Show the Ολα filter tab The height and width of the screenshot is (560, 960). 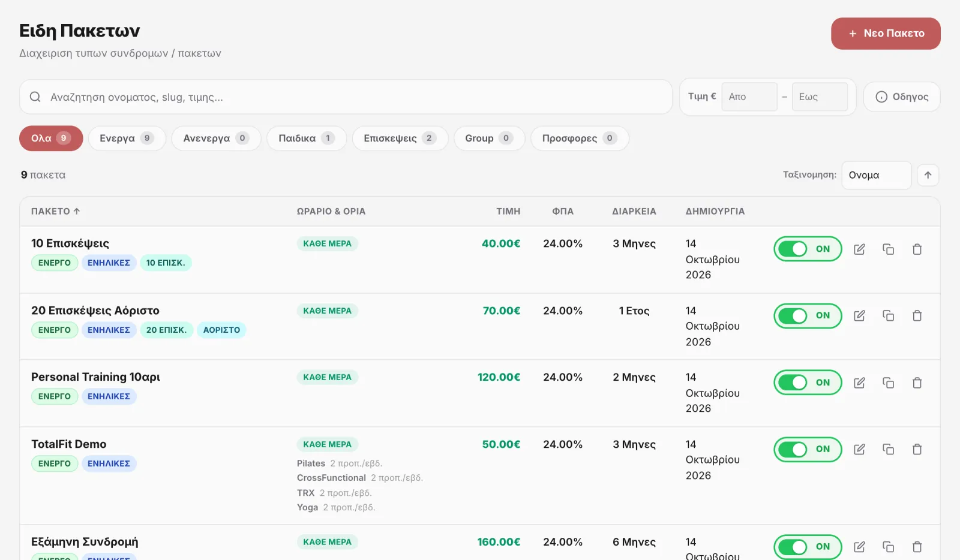tap(51, 139)
